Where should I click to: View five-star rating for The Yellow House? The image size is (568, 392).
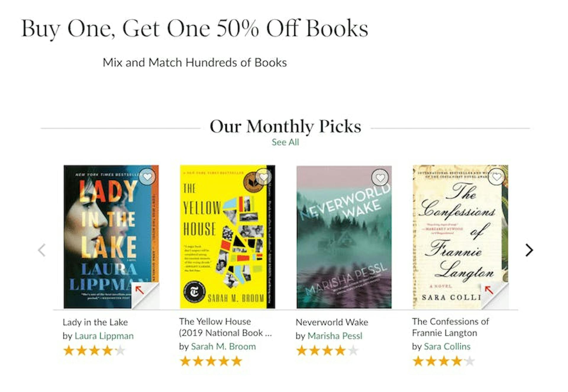211,361
